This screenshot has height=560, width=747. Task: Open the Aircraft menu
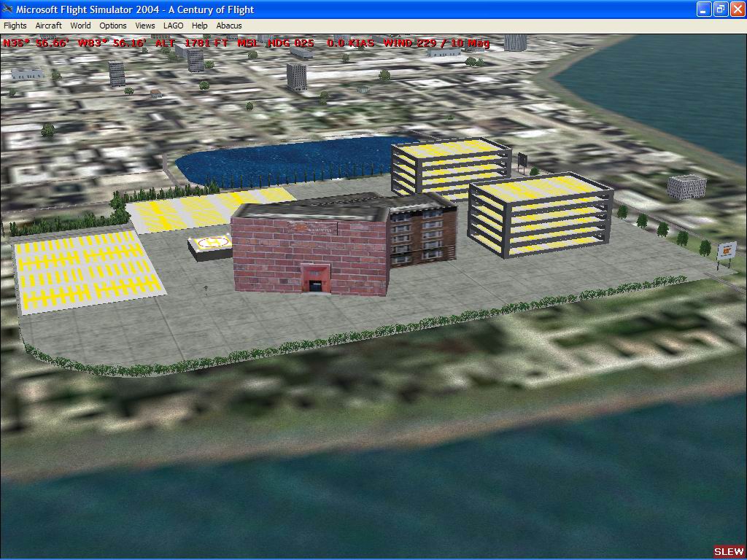(49, 26)
